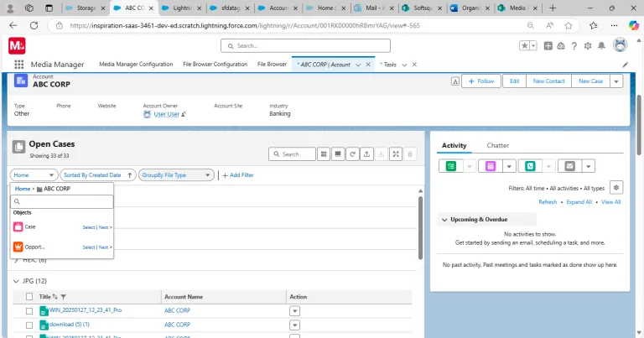Show notifications bell

pos(601,45)
